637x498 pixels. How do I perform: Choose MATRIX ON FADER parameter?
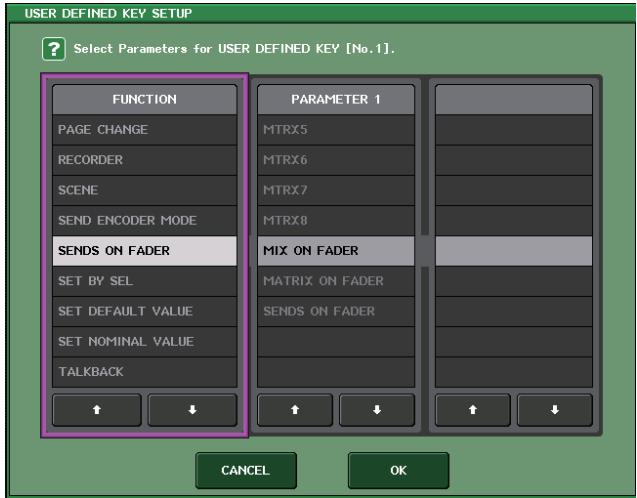pos(336,281)
